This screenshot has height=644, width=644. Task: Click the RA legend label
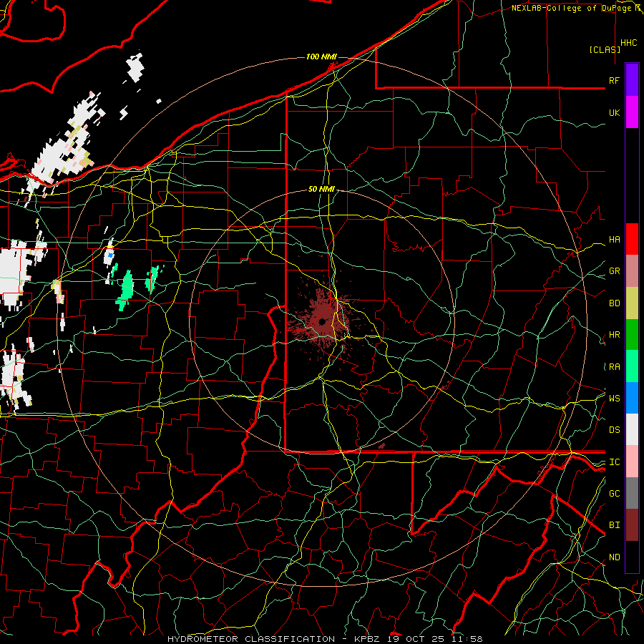[615, 367]
